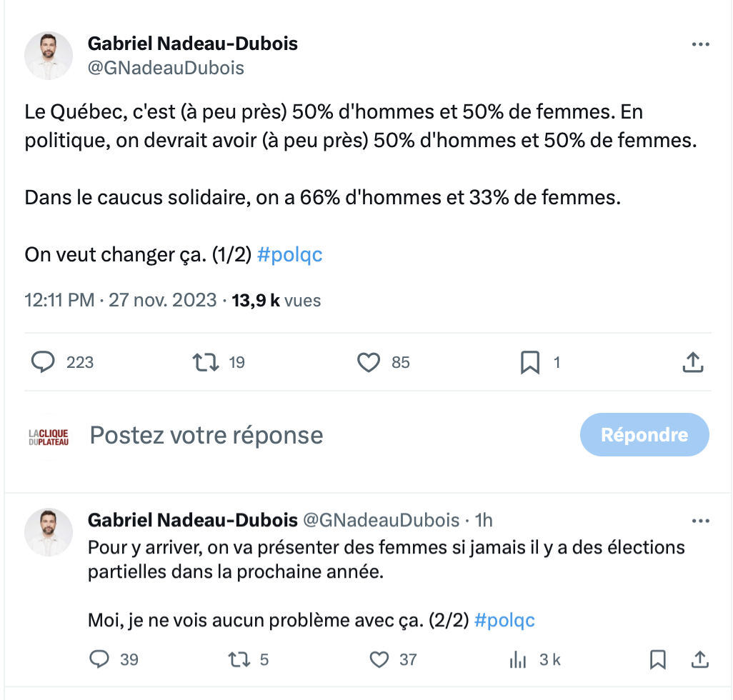Like the second tweet with 37 likes
Image resolution: width=733 pixels, height=700 pixels.
379,659
